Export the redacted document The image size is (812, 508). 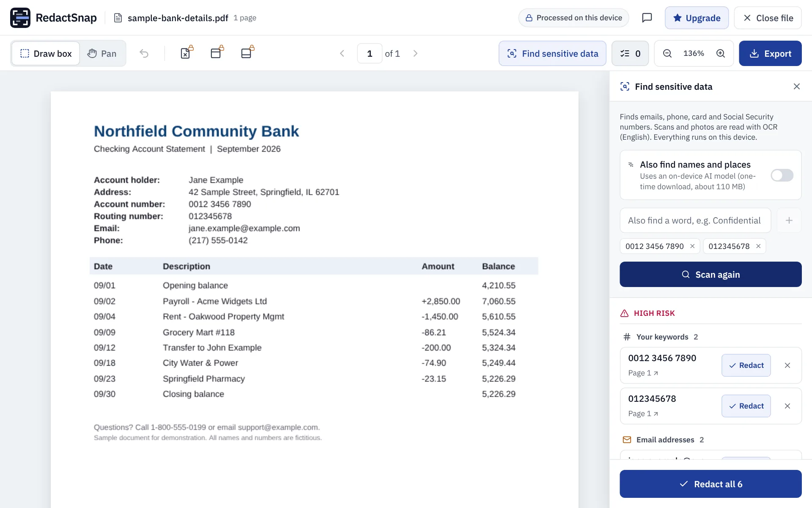coord(770,53)
